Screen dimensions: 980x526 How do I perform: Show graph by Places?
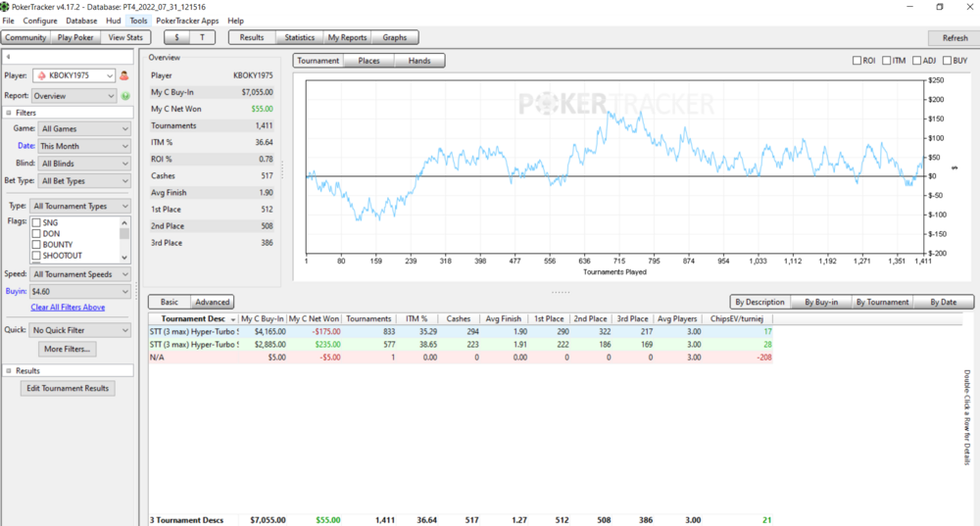pyautogui.click(x=368, y=61)
